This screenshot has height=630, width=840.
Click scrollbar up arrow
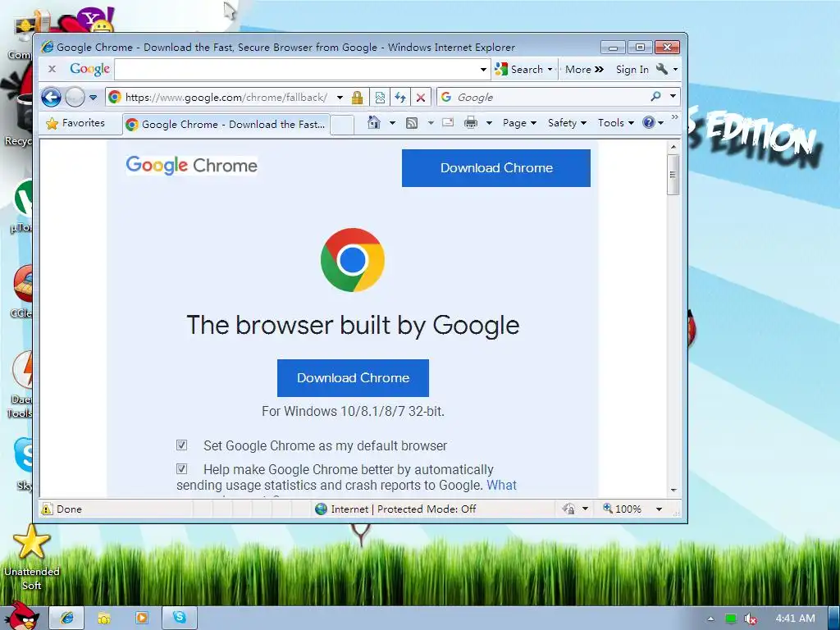pos(673,147)
